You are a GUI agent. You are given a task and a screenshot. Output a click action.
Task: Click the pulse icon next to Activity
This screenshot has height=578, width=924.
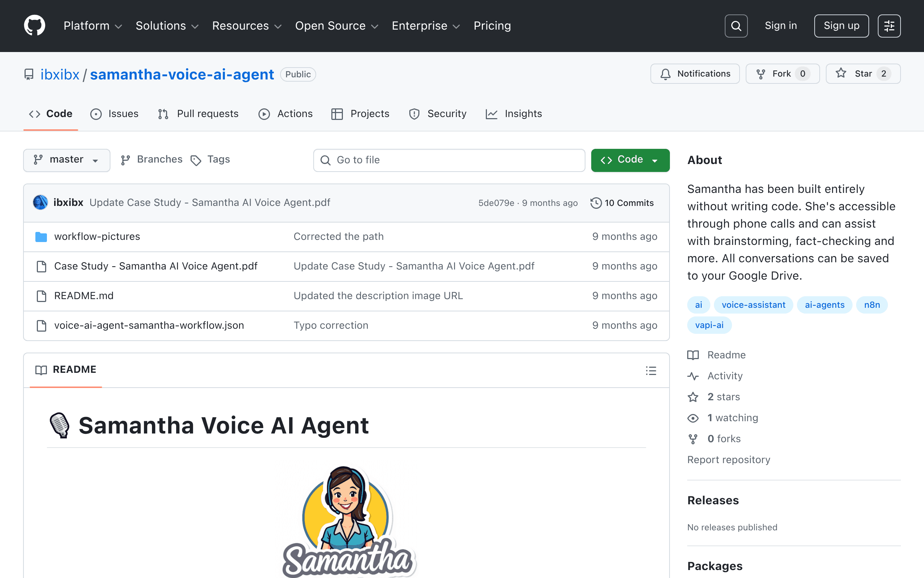[693, 376]
